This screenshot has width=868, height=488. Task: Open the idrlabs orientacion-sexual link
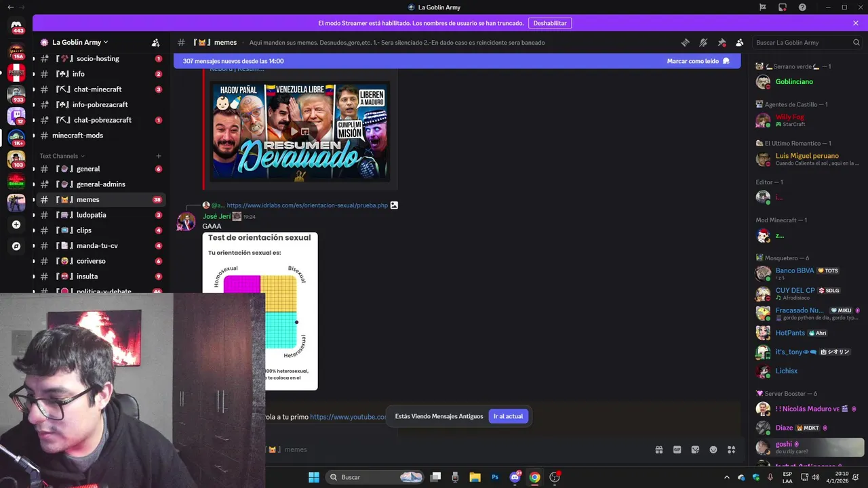click(x=307, y=205)
